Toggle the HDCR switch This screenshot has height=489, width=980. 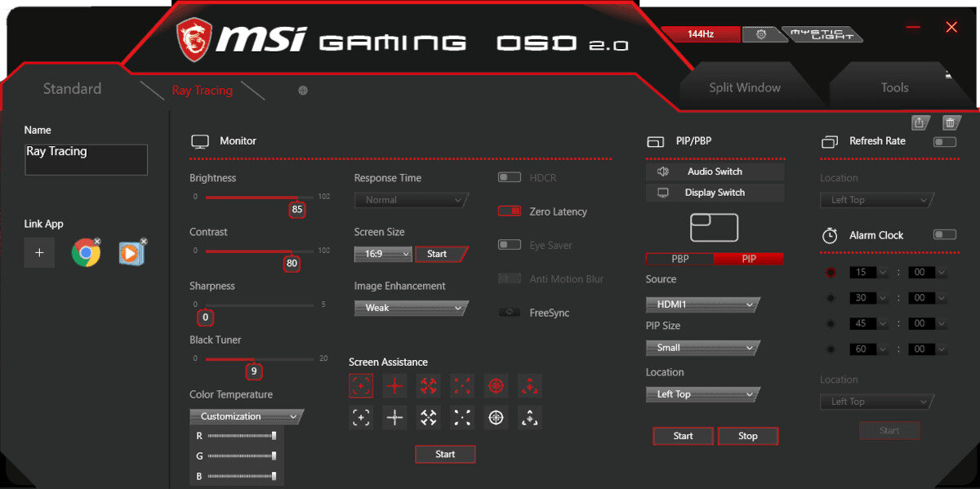click(x=510, y=177)
